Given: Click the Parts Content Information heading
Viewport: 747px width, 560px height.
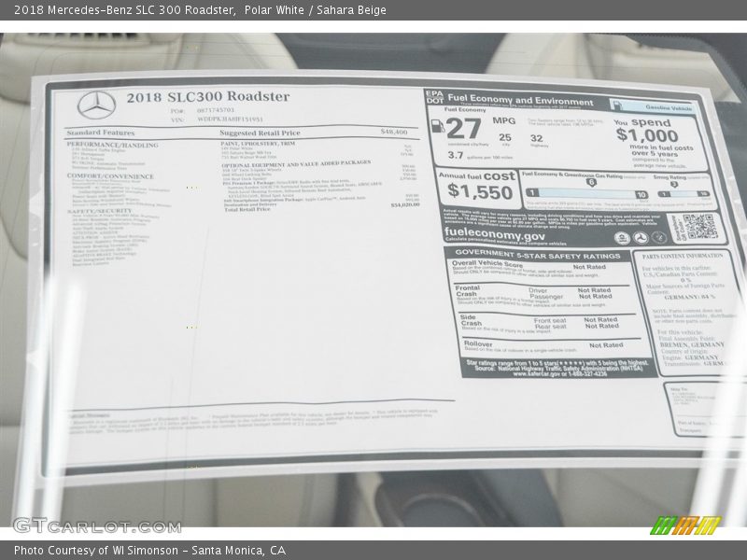Looking at the screenshot, I should (683, 255).
